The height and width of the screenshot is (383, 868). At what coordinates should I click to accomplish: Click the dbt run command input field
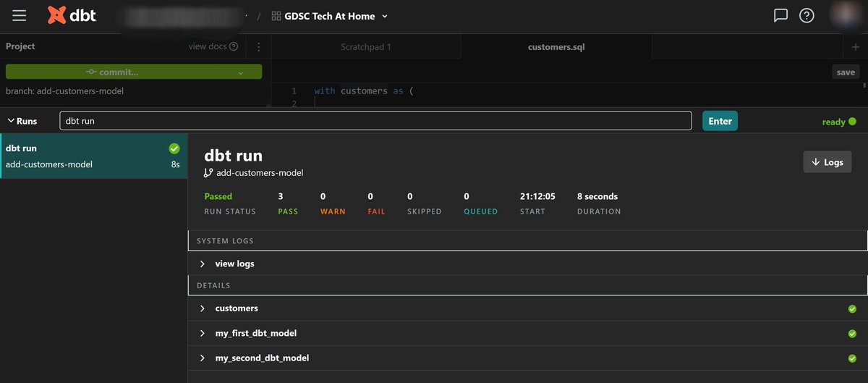pyautogui.click(x=375, y=121)
